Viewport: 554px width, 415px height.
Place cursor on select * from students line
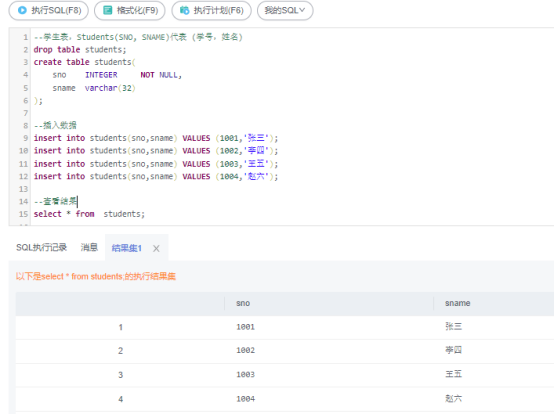pos(89,214)
